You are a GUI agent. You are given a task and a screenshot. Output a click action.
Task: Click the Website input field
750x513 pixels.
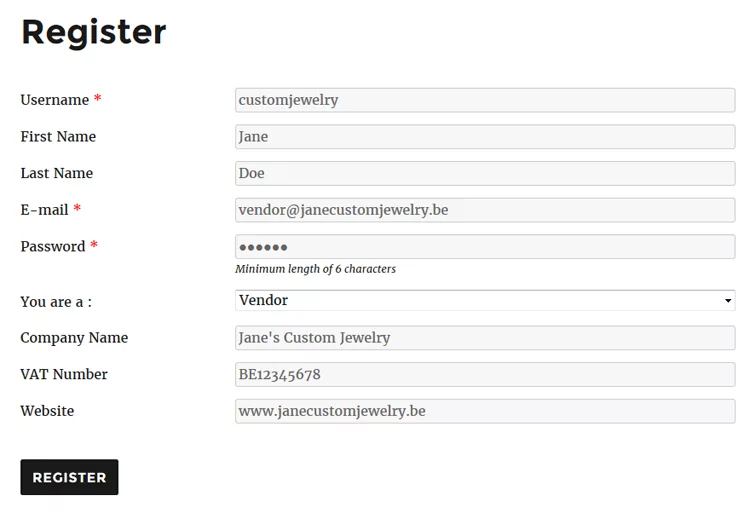pyautogui.click(x=485, y=411)
